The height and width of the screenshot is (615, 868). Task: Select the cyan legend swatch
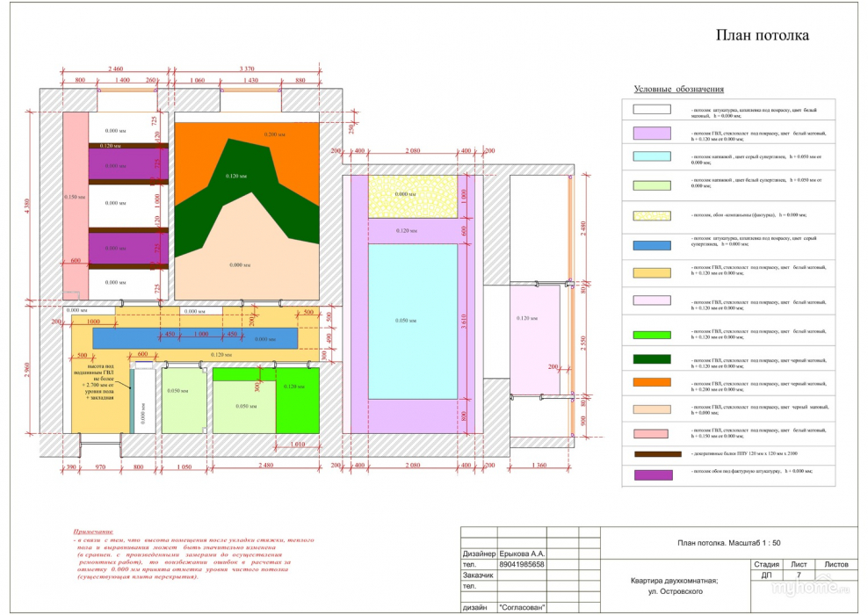651,157
